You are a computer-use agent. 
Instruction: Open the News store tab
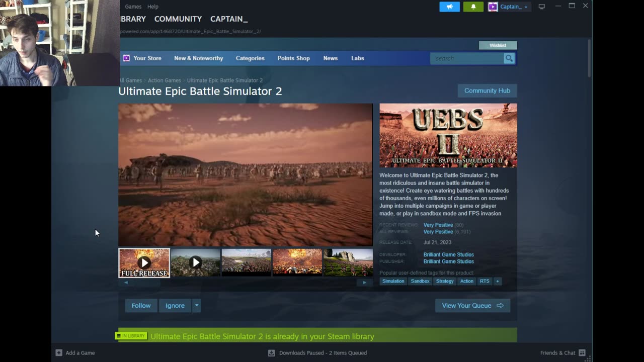331,58
